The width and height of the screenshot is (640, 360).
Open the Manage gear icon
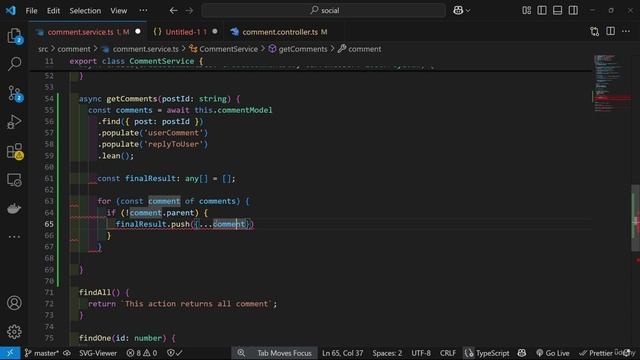coord(14,331)
